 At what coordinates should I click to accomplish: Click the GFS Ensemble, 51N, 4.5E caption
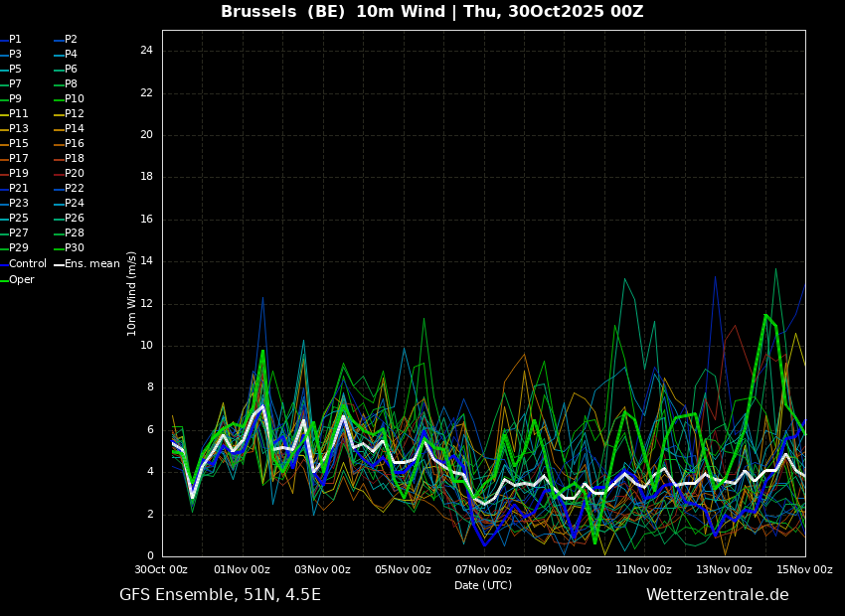click(x=220, y=595)
